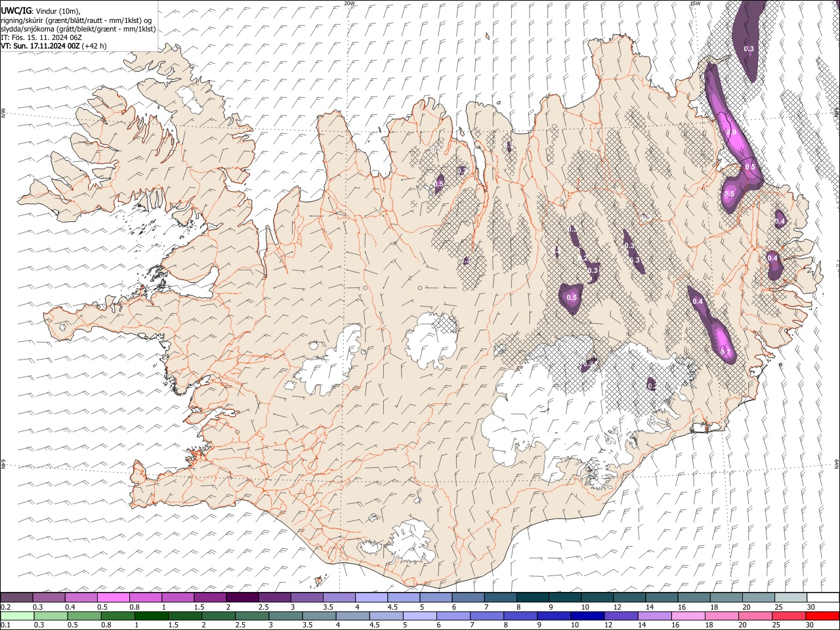The width and height of the screenshot is (840, 630).
Task: Click the '0.2' legend label under the top row
Action: click(6, 607)
